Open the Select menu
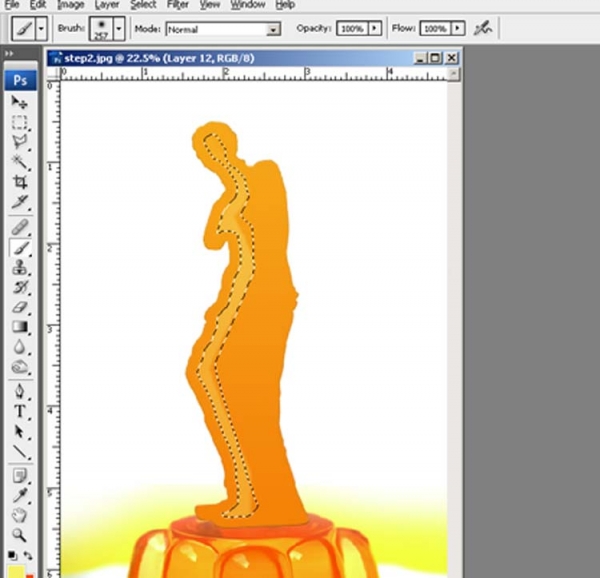 [x=143, y=5]
